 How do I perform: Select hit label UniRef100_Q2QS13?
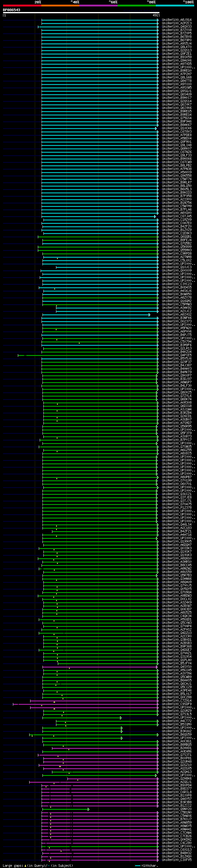coord(176,50)
